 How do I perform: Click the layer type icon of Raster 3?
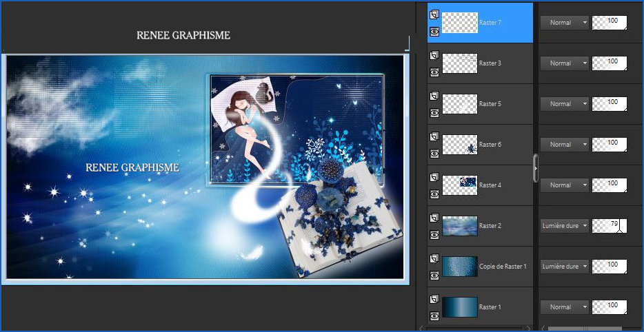point(434,55)
